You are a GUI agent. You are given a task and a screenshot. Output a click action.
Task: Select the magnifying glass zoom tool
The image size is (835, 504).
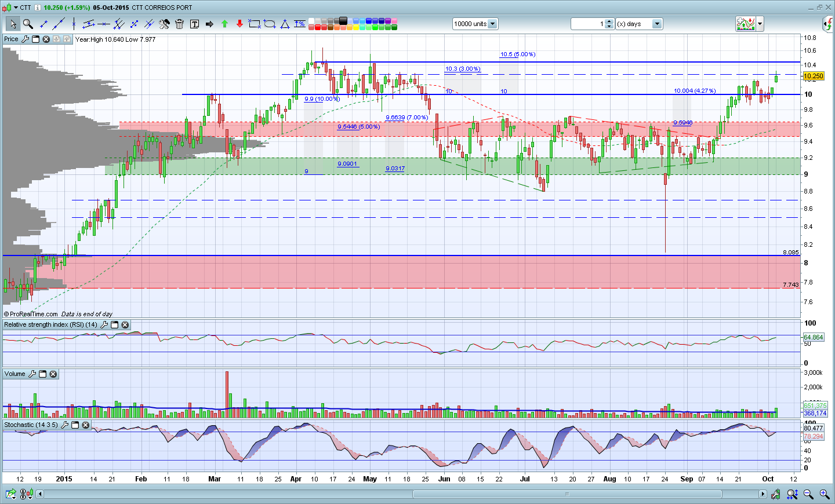point(28,24)
